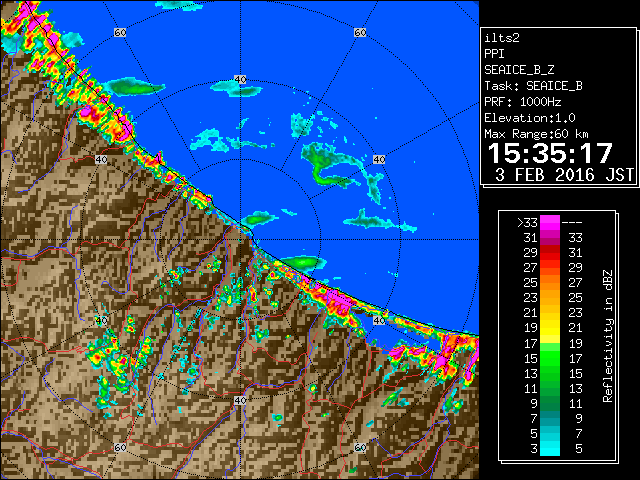This screenshot has width=640, height=480.
Task: Click the '60' range ring label at lower right
Action: pos(360,448)
